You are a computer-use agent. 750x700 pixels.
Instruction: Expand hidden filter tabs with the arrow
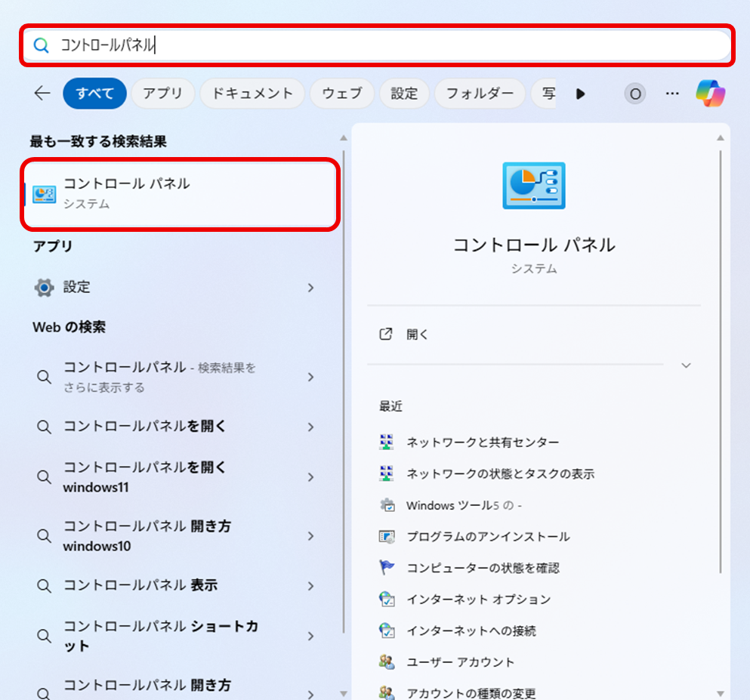581,93
